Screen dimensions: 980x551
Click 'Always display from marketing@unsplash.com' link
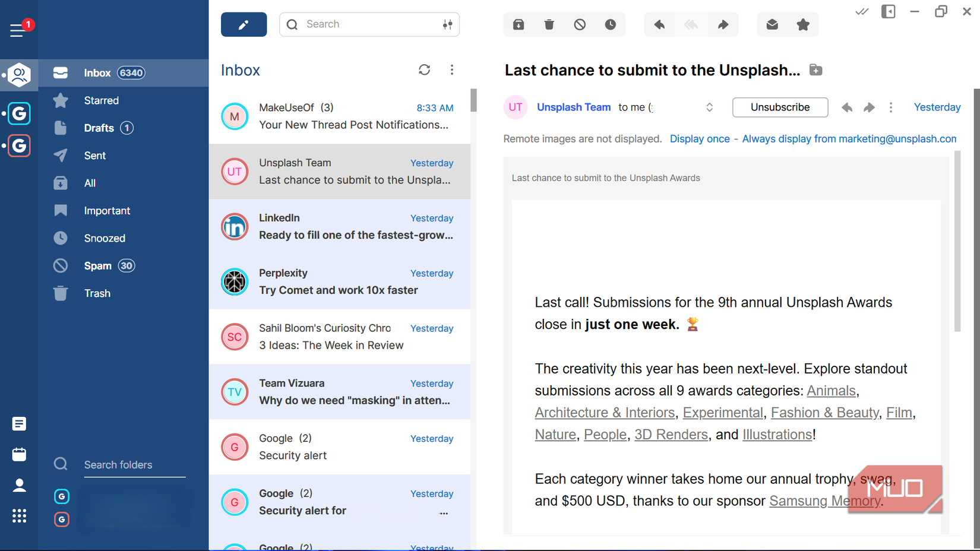[849, 138]
